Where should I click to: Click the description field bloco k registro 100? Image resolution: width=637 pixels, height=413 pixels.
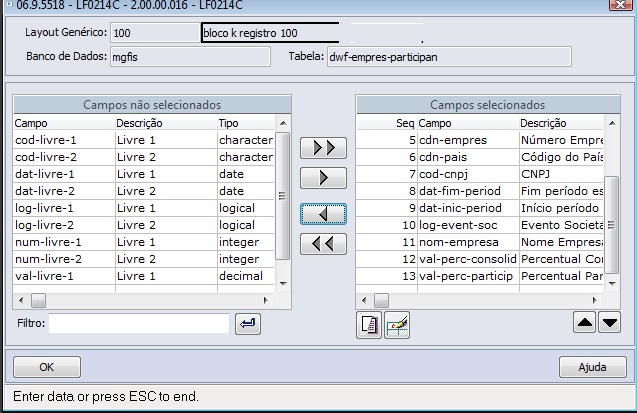coord(270,33)
